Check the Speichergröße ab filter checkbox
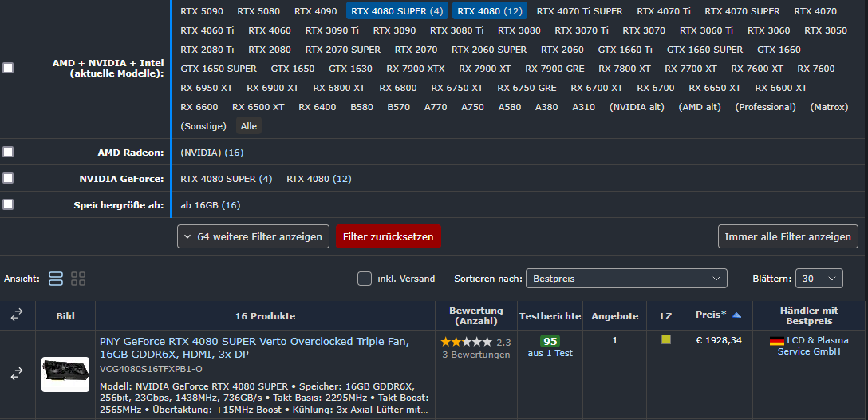The height and width of the screenshot is (420, 868). (8, 204)
